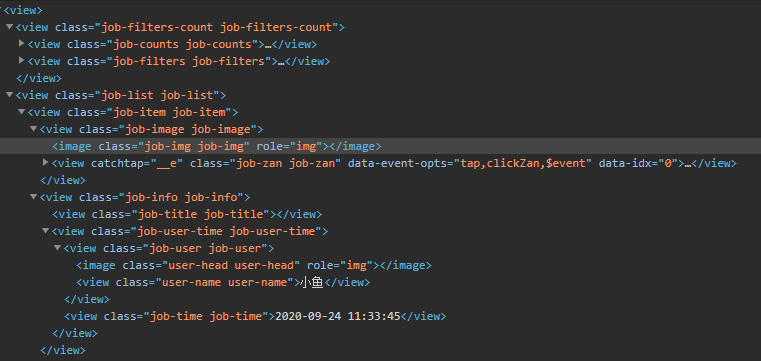761x361 pixels.
Task: Click the class value job-user-time job-user-time
Action: click(x=227, y=231)
